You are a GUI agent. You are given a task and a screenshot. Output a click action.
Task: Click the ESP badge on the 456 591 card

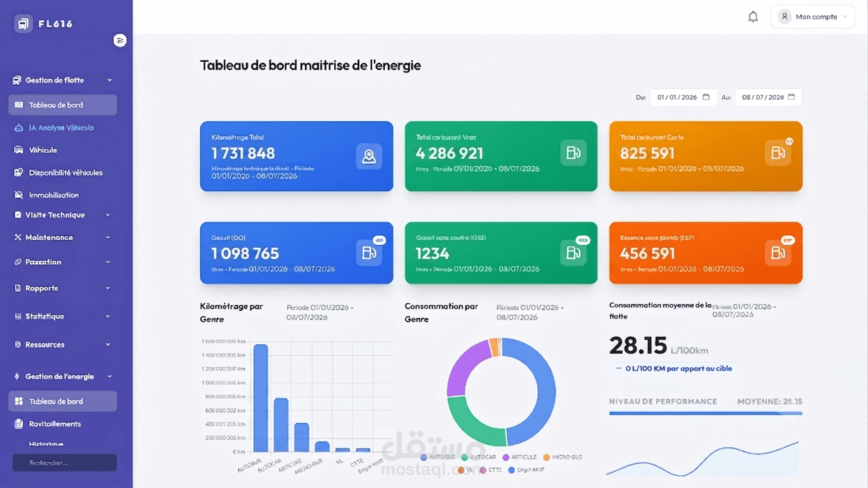788,240
